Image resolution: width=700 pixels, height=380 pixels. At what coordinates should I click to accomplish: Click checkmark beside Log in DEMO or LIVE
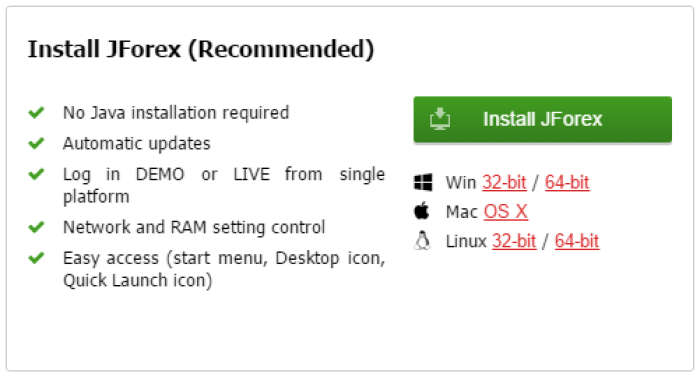coord(36,174)
